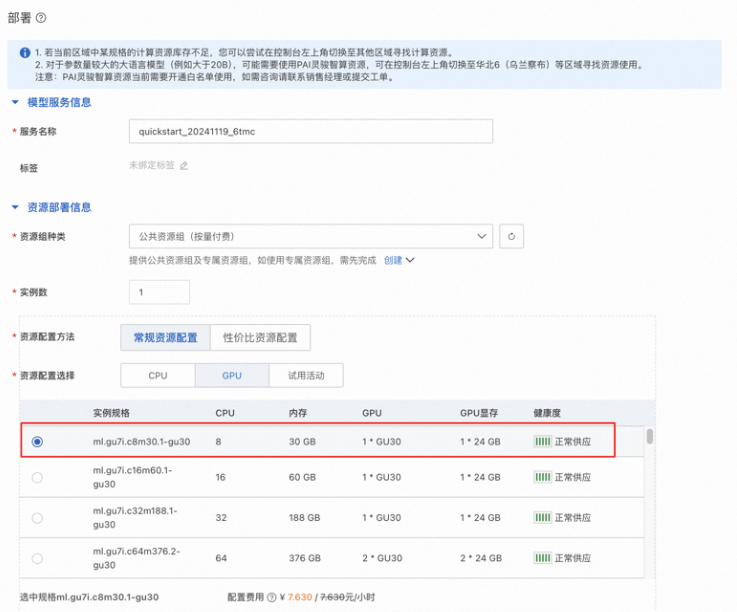Collapse the 模型服务信息 section
This screenshot has height=612, width=737.
[x=16, y=102]
